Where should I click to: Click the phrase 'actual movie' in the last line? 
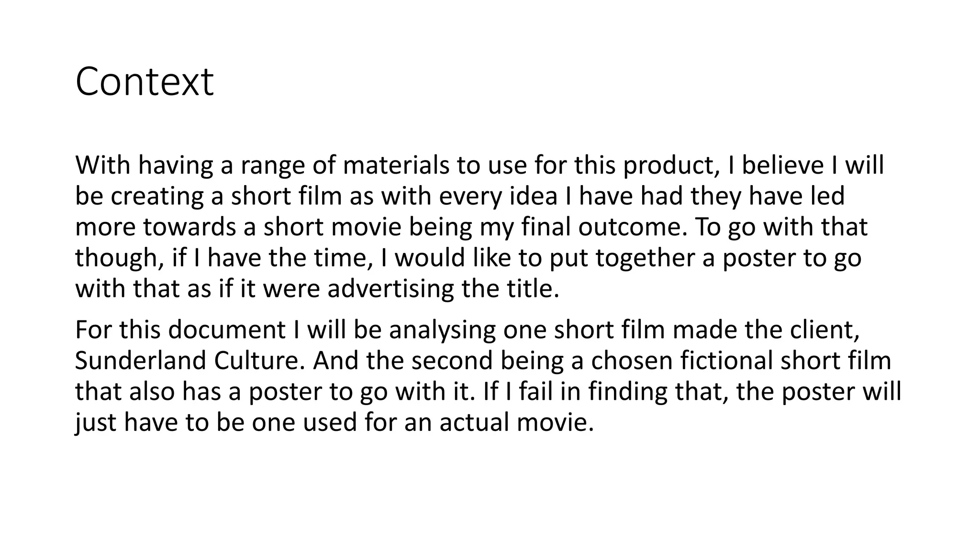tap(516, 422)
